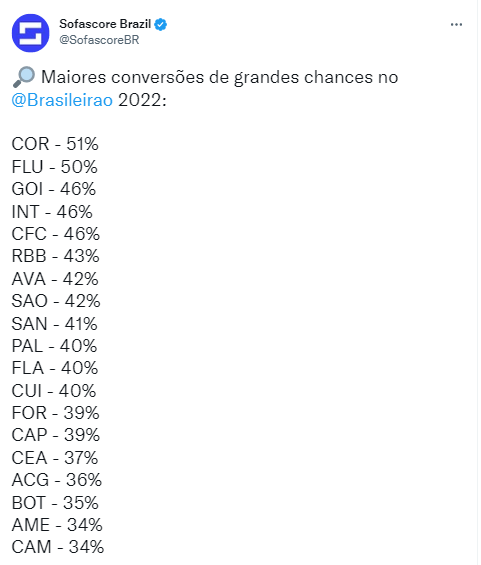This screenshot has height=565, width=481.
Task: Select the BOT - 35% line
Action: pyautogui.click(x=55, y=503)
